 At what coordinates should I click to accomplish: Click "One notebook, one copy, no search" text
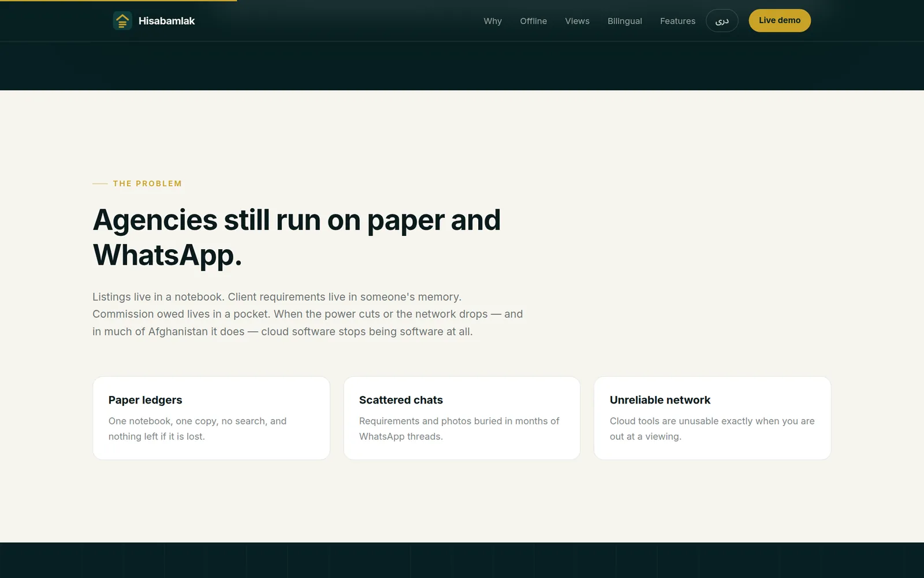[198, 429]
